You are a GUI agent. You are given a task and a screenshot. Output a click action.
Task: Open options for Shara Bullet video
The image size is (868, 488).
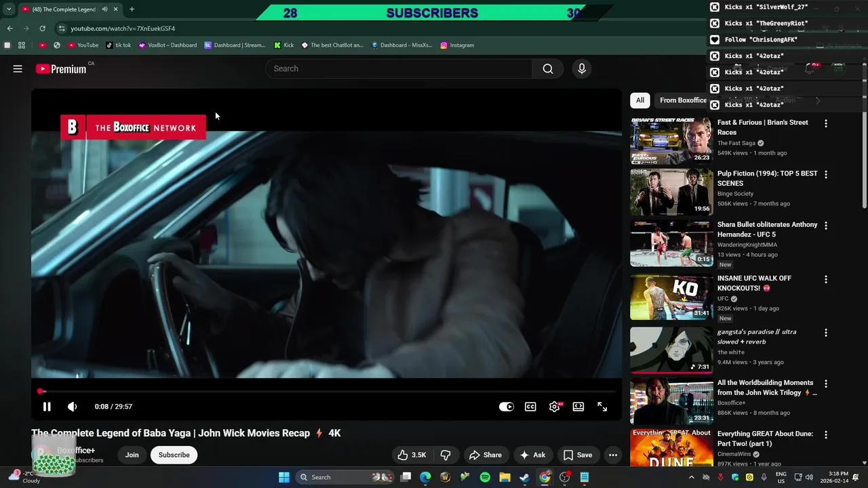click(x=825, y=225)
